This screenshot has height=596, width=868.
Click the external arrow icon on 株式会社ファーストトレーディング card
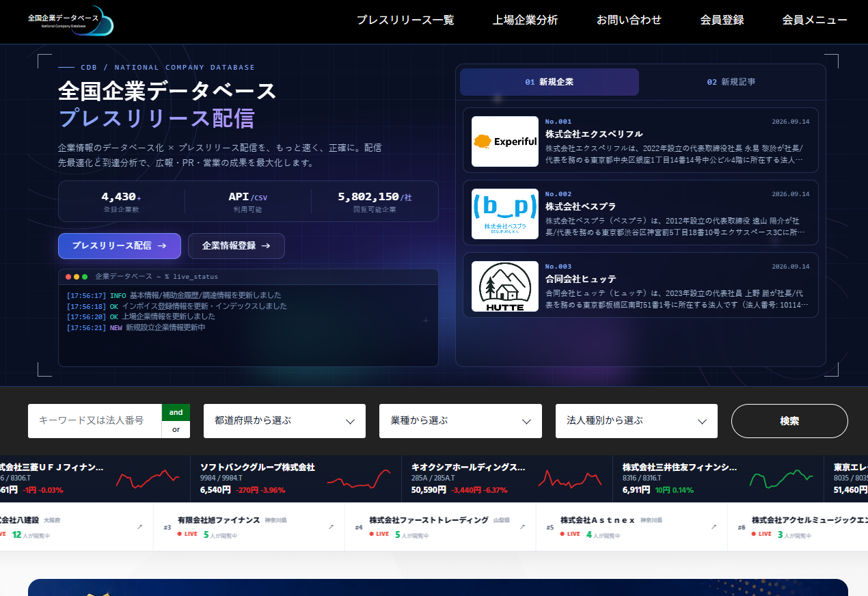(x=522, y=527)
